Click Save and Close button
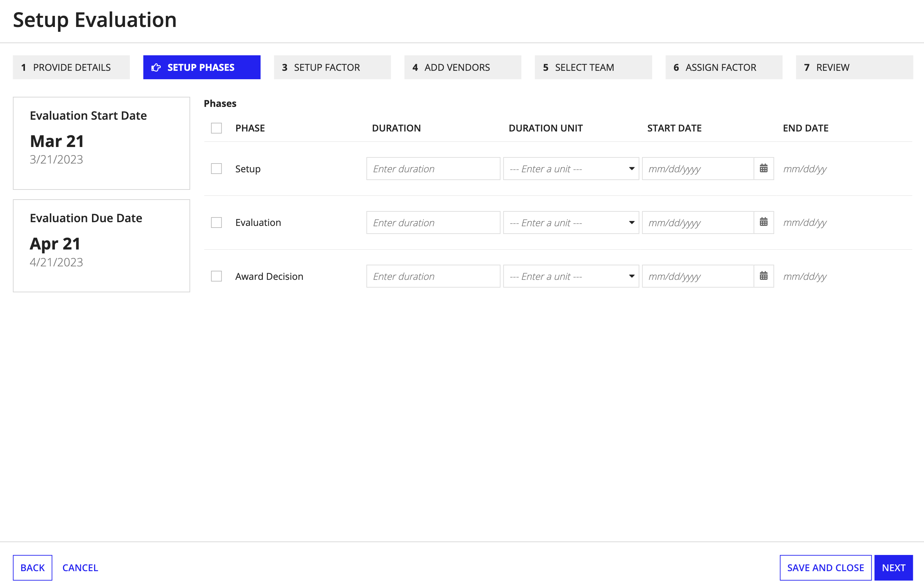This screenshot has height=588, width=924. pyautogui.click(x=825, y=567)
